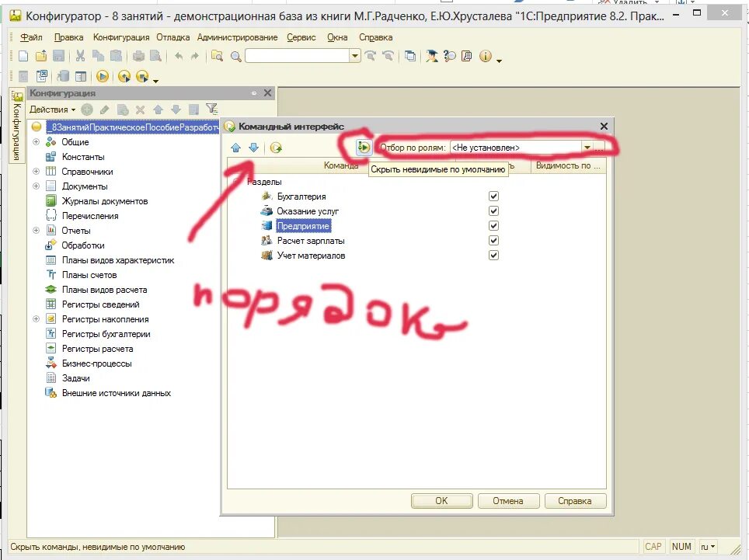Click the Print preview toolbar icon
This screenshot has width=749, height=560.
[x=155, y=57]
